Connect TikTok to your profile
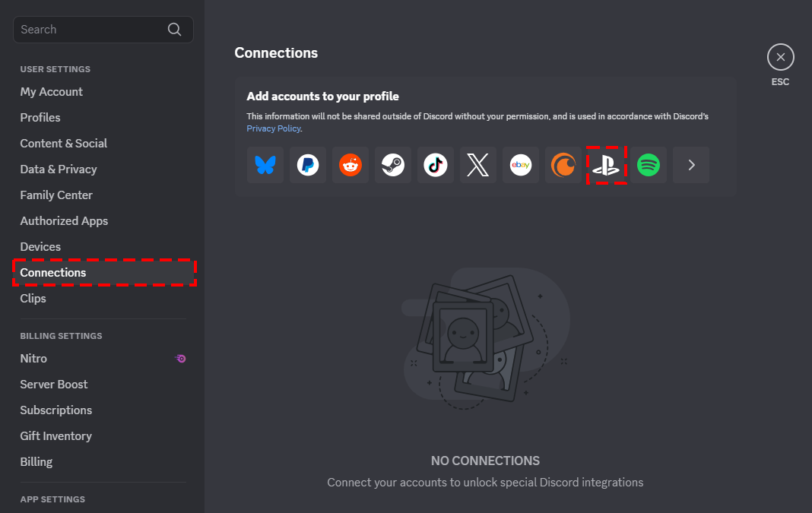 click(436, 165)
